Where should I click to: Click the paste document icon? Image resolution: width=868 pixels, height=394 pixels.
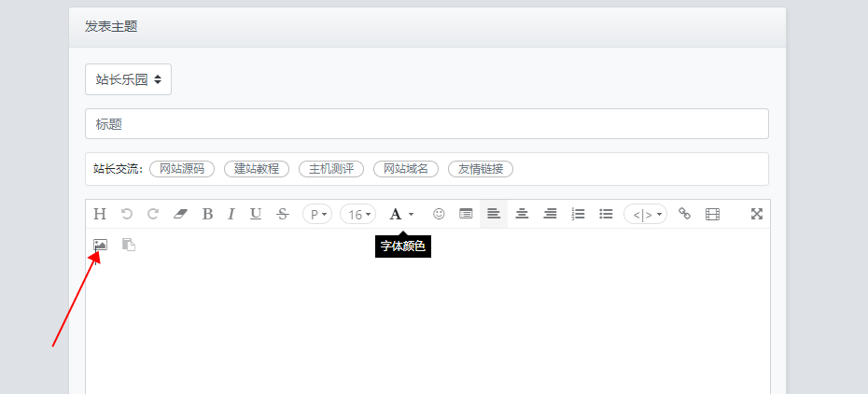[x=129, y=245]
